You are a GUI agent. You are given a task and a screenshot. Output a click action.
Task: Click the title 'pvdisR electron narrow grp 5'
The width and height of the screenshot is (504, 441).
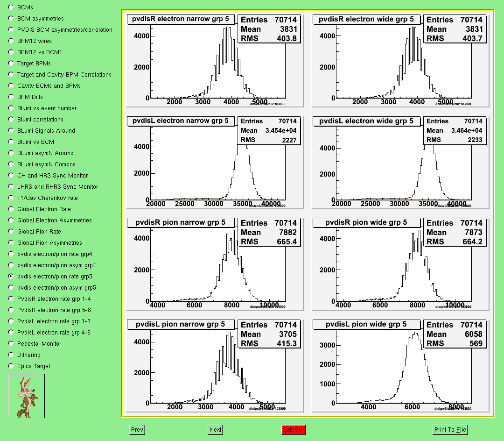click(x=181, y=19)
